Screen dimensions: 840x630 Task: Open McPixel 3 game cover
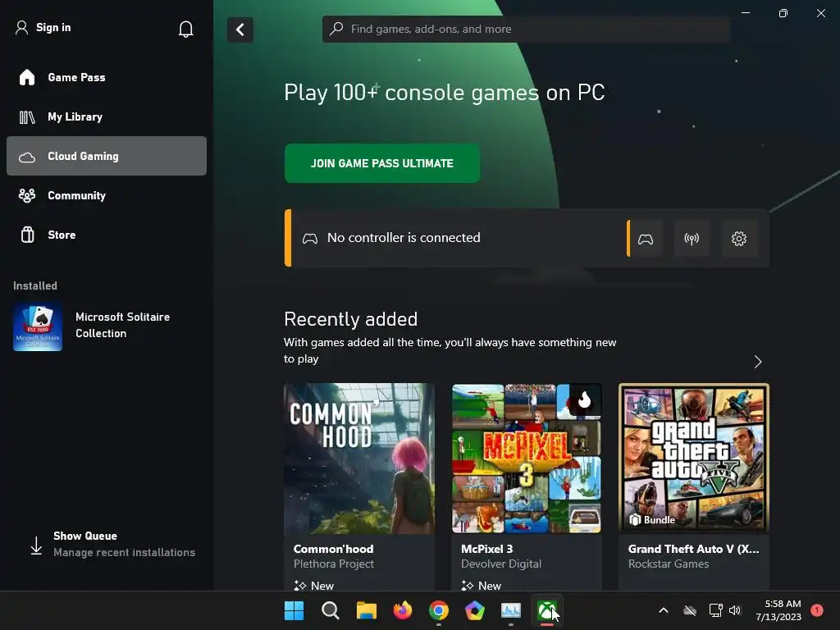coord(527,458)
